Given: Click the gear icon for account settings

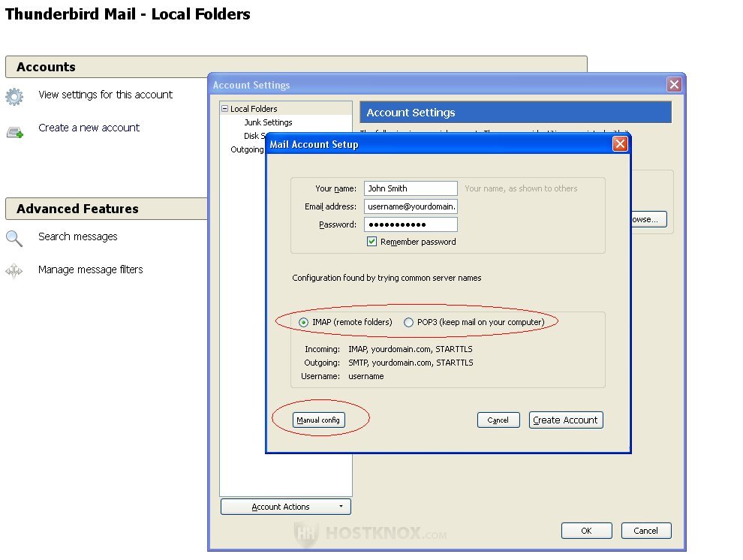Looking at the screenshot, I should (14, 97).
